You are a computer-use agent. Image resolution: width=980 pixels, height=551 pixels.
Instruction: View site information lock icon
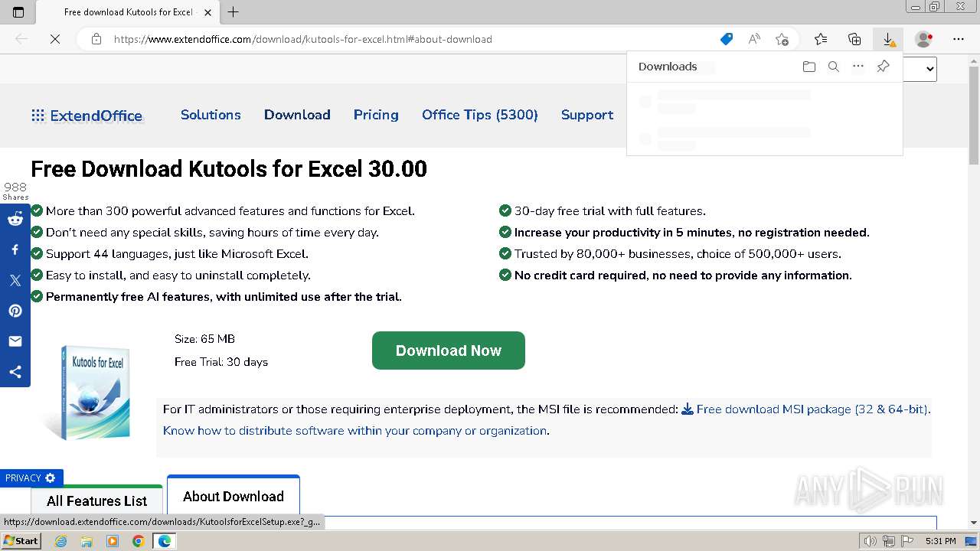click(x=96, y=39)
